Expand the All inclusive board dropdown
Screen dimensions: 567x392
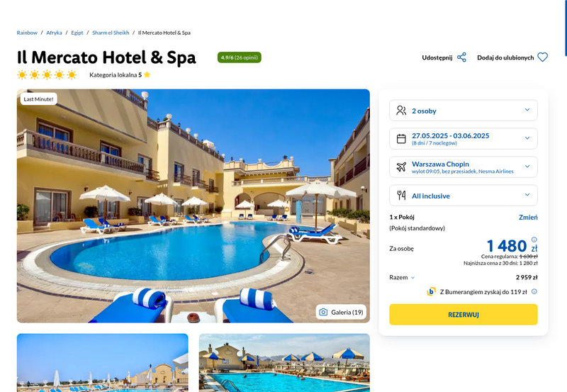(464, 195)
